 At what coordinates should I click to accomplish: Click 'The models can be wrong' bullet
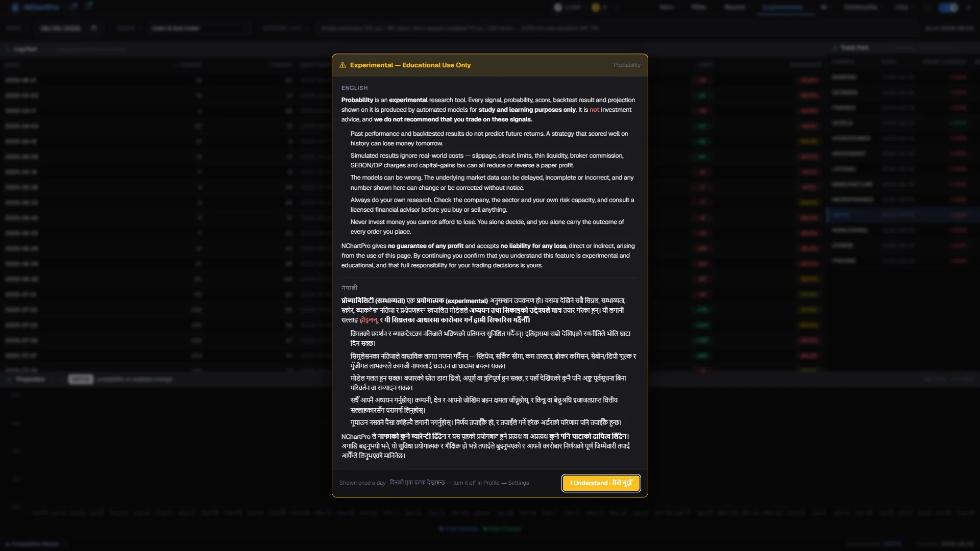pyautogui.click(x=492, y=183)
